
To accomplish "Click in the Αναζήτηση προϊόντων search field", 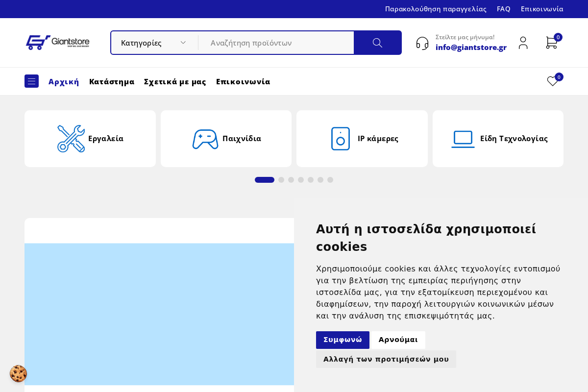I will [276, 43].
